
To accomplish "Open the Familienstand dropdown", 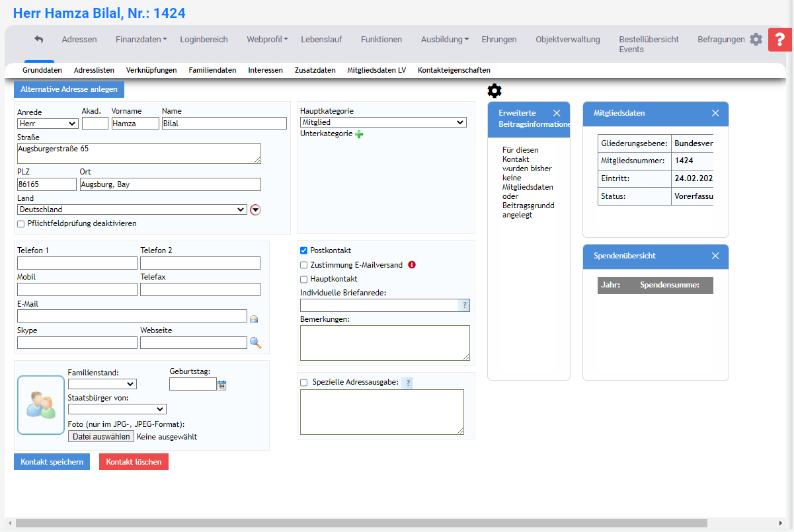I will coord(102,384).
